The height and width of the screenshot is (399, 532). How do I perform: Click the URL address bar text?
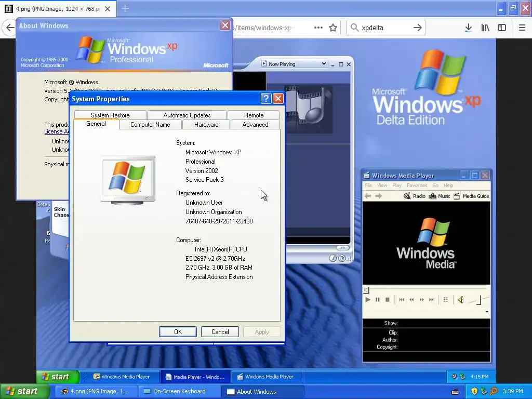click(263, 28)
